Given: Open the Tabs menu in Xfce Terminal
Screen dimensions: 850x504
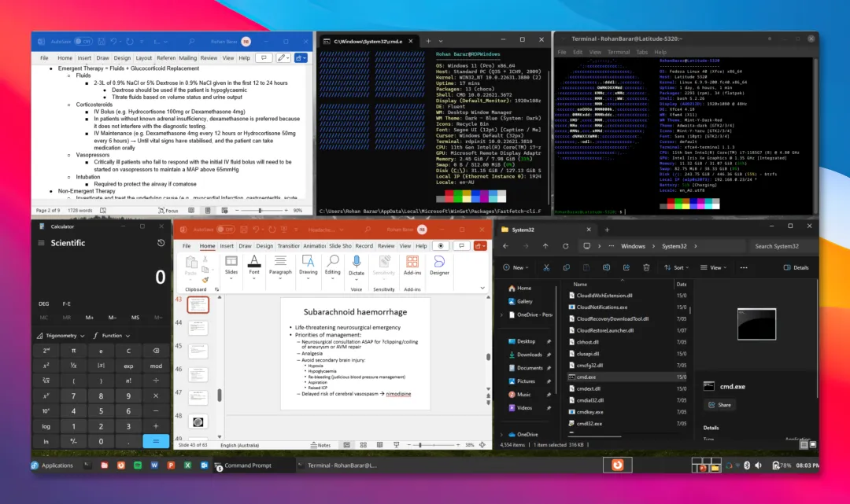Looking at the screenshot, I should click(642, 52).
